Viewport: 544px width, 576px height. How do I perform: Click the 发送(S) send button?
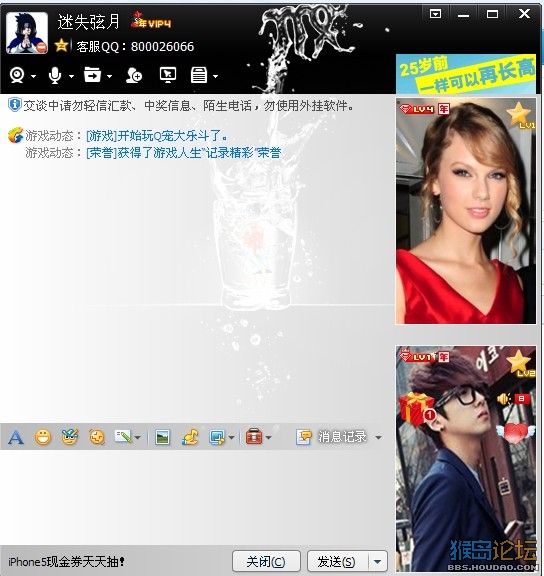coord(337,562)
